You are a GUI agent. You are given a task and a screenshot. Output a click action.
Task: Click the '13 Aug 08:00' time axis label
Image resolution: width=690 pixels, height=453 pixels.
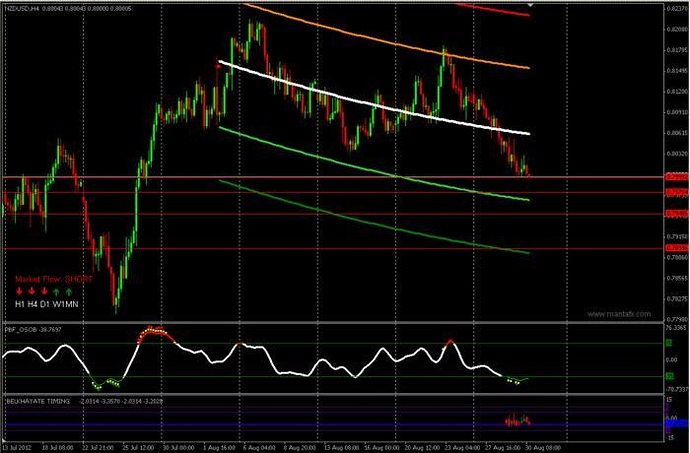(x=341, y=447)
